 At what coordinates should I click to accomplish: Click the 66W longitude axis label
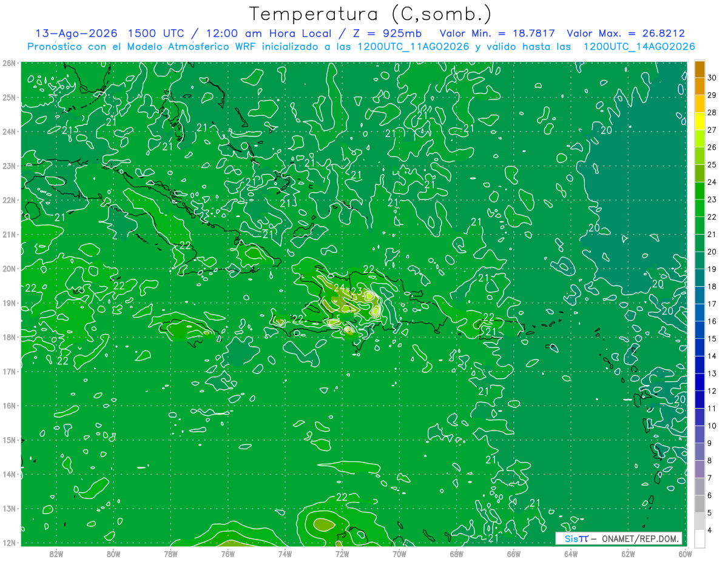[x=513, y=554]
